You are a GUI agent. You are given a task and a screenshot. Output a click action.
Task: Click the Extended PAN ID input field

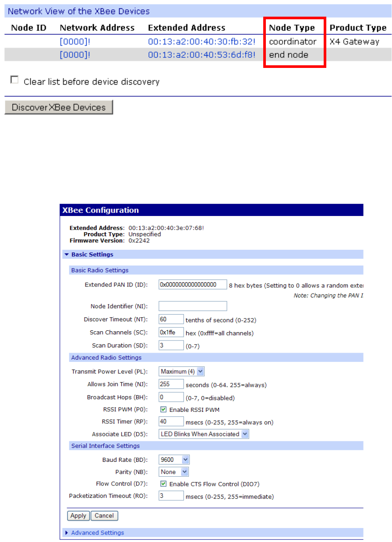coord(193,285)
